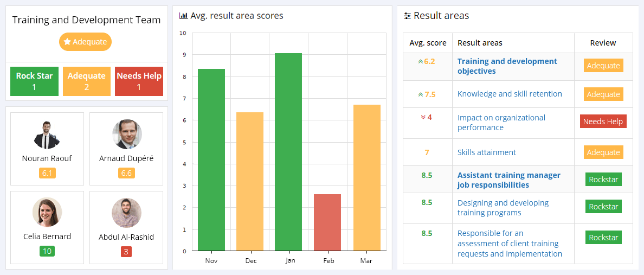The height and width of the screenshot is (275, 644).
Task: Click the up-arrow trend icon beside score 6.2
Action: point(420,62)
